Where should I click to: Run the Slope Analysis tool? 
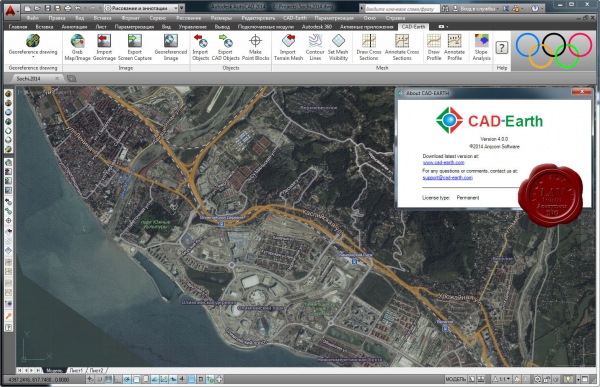click(x=481, y=47)
